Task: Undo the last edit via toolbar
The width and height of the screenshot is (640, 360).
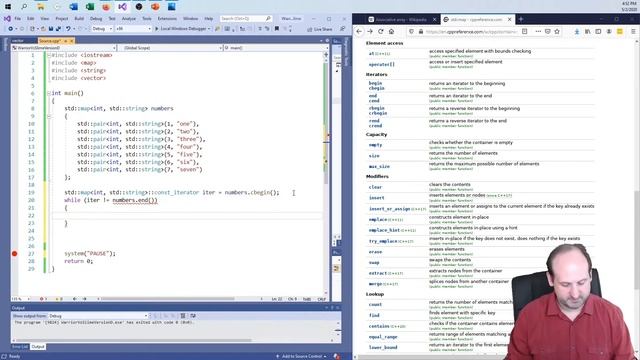Action: pyautogui.click(x=68, y=29)
